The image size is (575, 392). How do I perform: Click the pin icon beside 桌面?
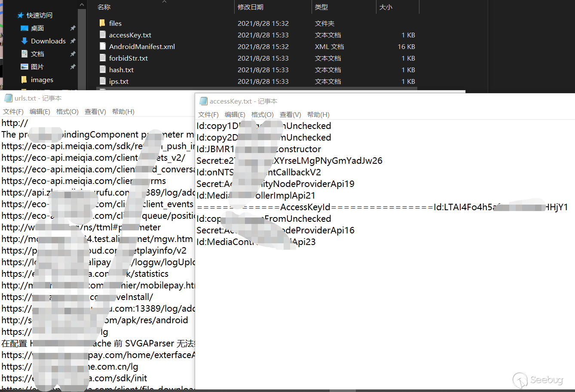(x=73, y=28)
